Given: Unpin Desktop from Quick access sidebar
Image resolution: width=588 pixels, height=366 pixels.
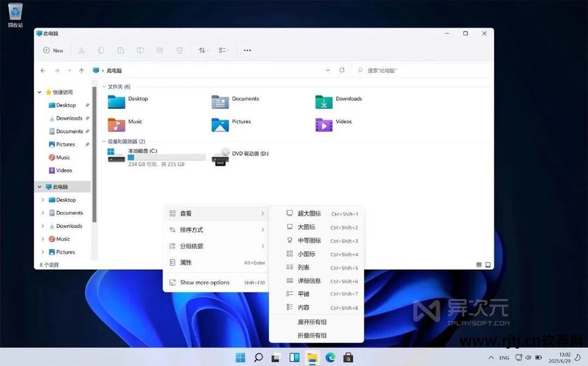Looking at the screenshot, I should tap(87, 106).
